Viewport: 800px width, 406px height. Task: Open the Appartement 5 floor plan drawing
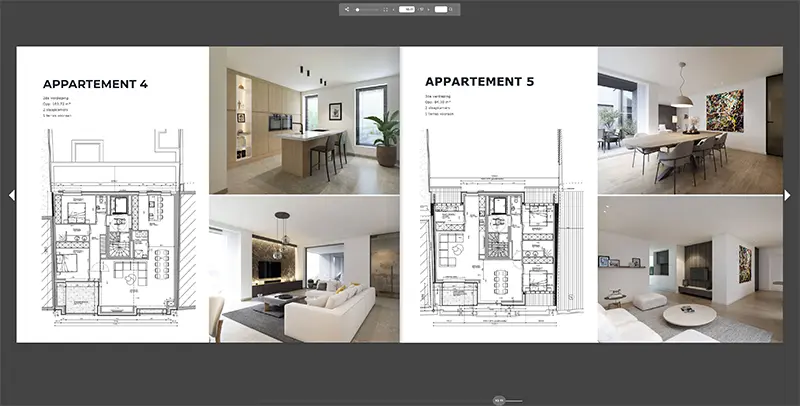(503, 227)
